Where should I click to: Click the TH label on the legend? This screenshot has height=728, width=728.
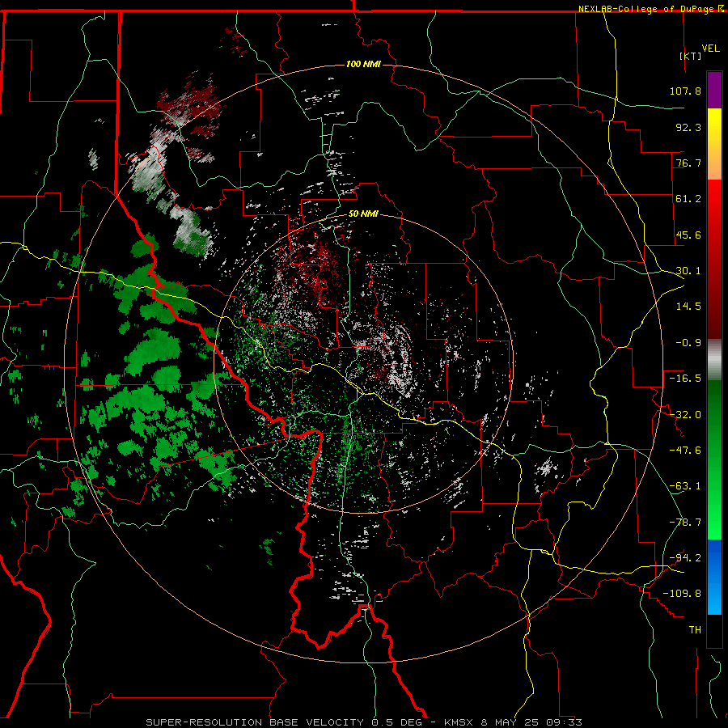(x=695, y=630)
